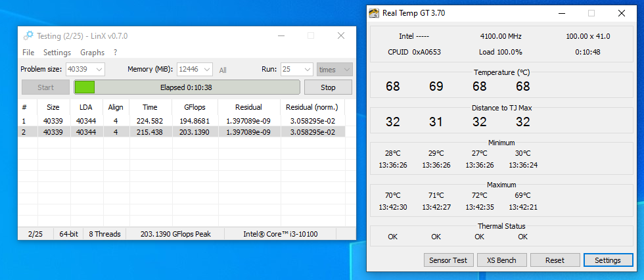Click the Sensor Test button

click(x=448, y=260)
